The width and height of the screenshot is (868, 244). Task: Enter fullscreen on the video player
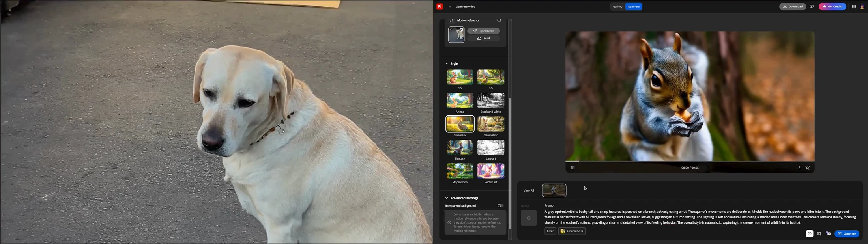pyautogui.click(x=807, y=168)
